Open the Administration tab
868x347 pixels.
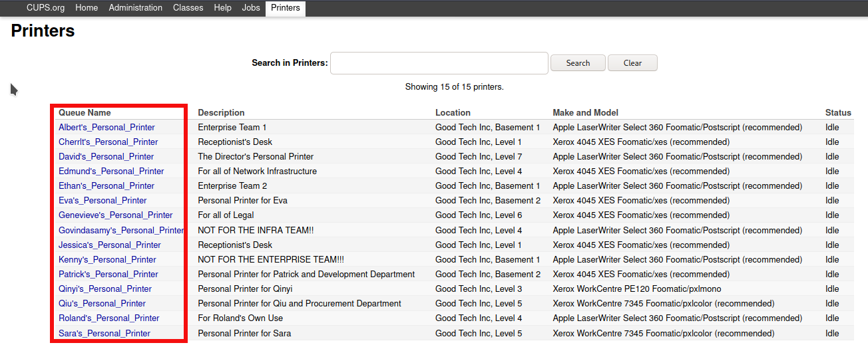(135, 8)
